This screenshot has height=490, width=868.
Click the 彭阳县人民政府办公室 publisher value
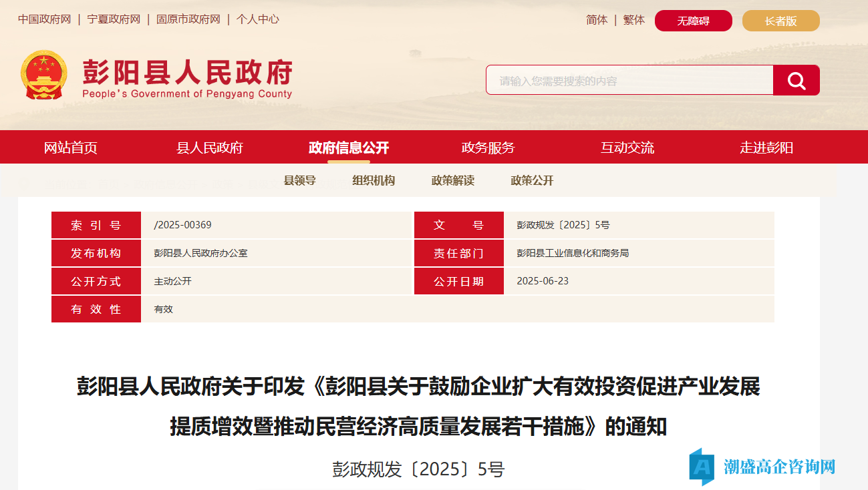pos(201,253)
